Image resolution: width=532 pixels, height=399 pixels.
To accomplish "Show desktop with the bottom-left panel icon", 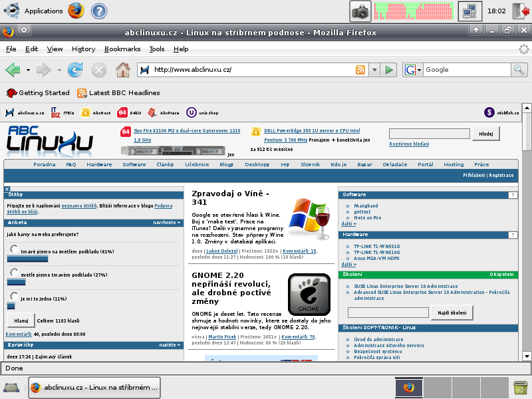I will point(11,388).
